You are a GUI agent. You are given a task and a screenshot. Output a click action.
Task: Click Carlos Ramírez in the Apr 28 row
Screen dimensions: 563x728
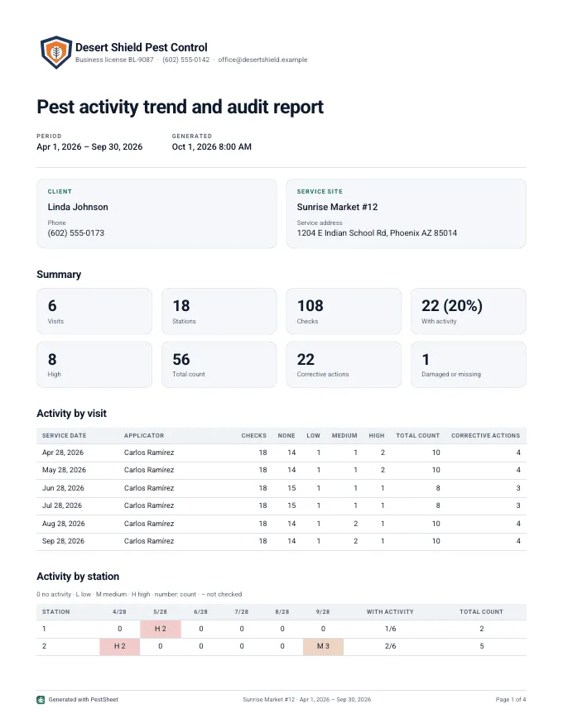(149, 453)
